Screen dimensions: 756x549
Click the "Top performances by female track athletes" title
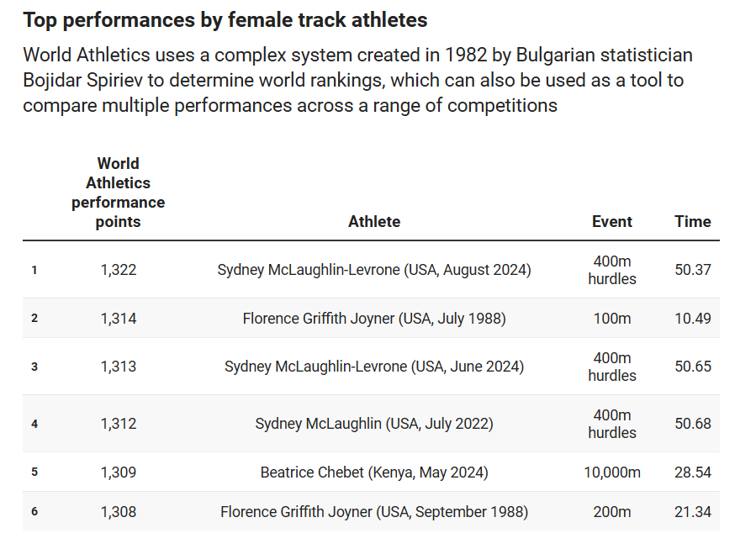(225, 20)
